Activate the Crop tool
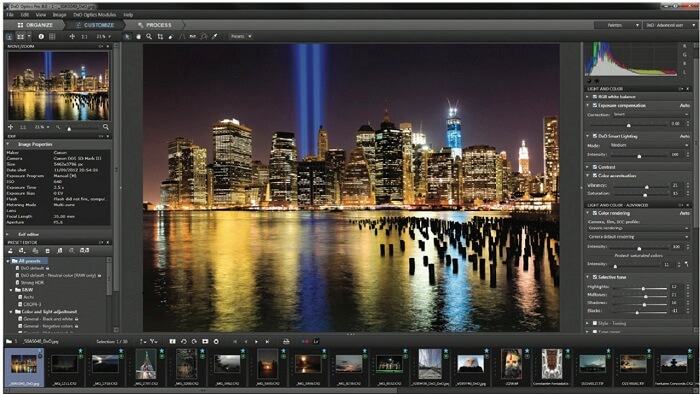Screen dimensions: 700x394 [x=160, y=37]
